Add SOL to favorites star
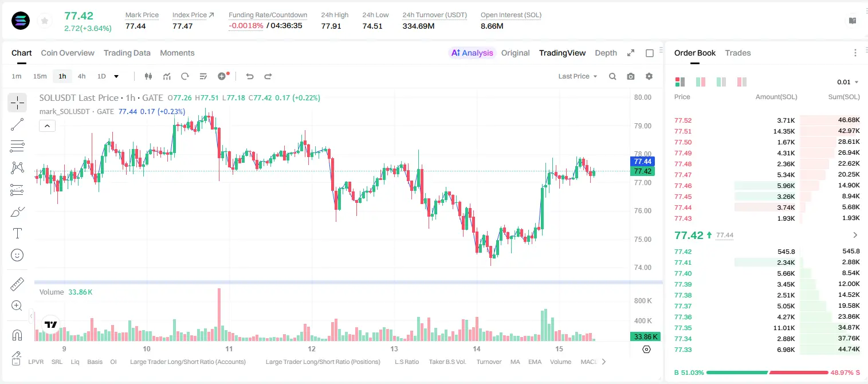This screenshot has height=384, width=868. 44,21
